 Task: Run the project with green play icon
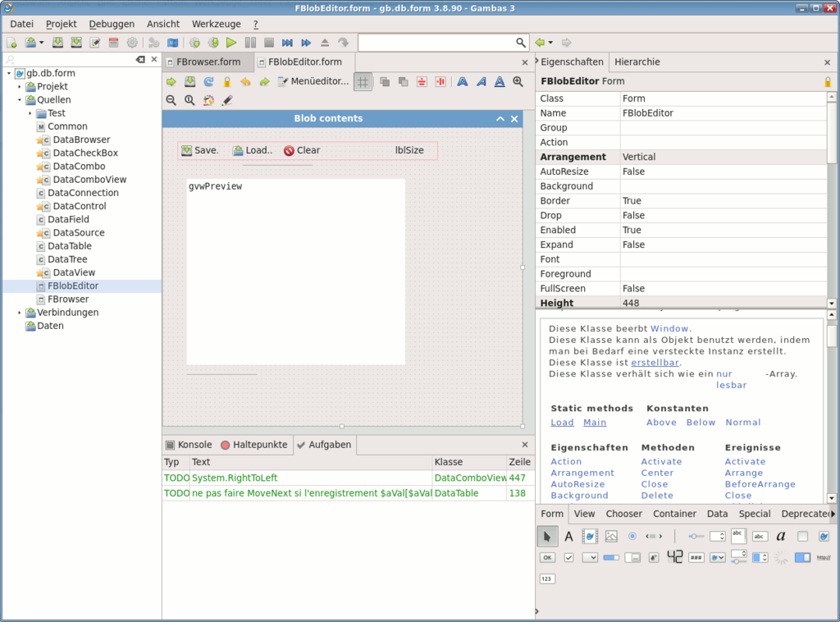pos(231,43)
